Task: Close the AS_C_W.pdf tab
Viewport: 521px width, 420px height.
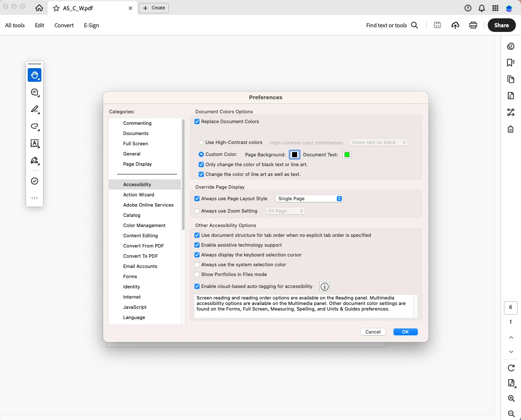Action: pos(130,8)
